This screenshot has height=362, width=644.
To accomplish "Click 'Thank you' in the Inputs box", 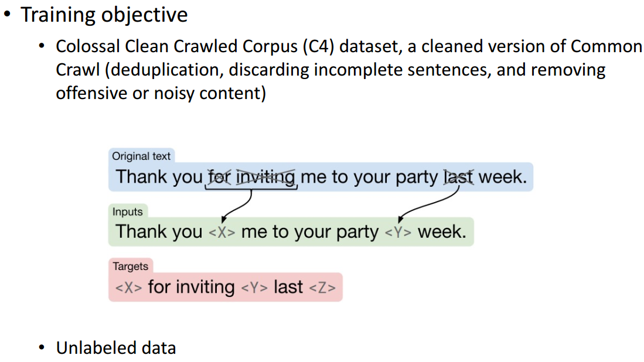I will (x=159, y=231).
